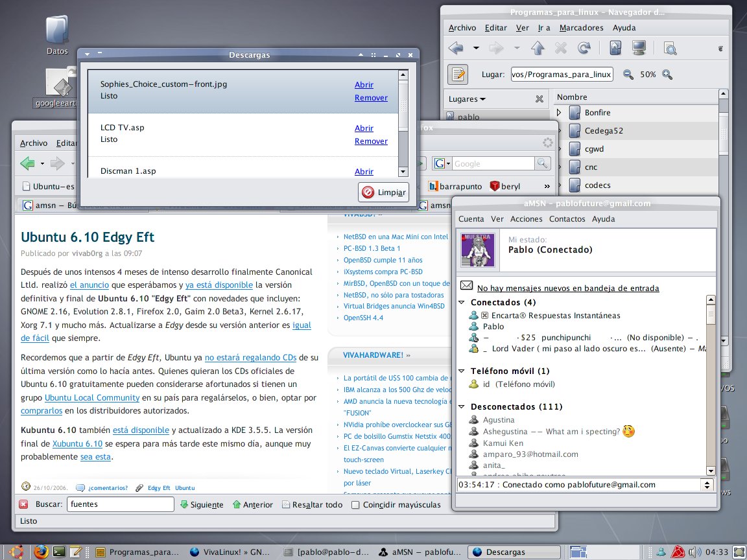Open the Ir a menu in the file browser
747x560 pixels.
point(544,28)
